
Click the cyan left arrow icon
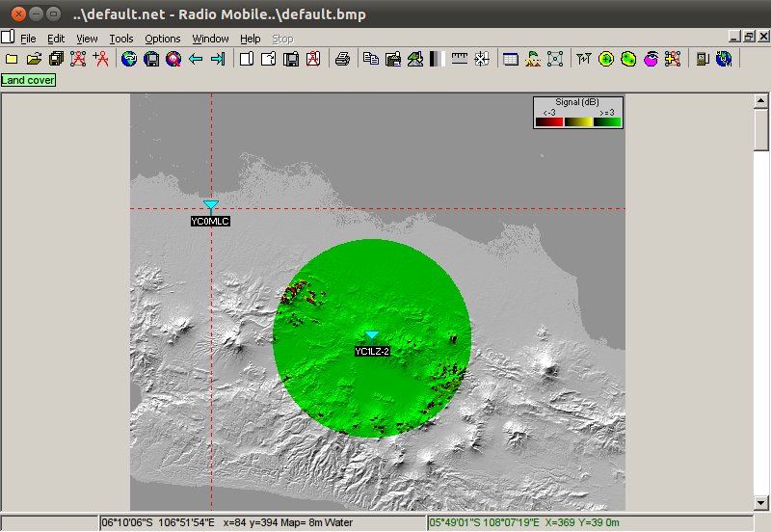196,60
